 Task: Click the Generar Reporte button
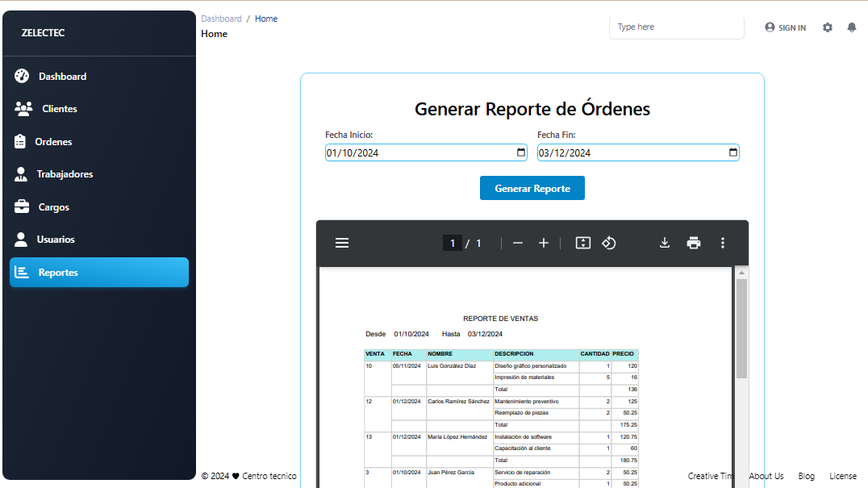pos(532,188)
